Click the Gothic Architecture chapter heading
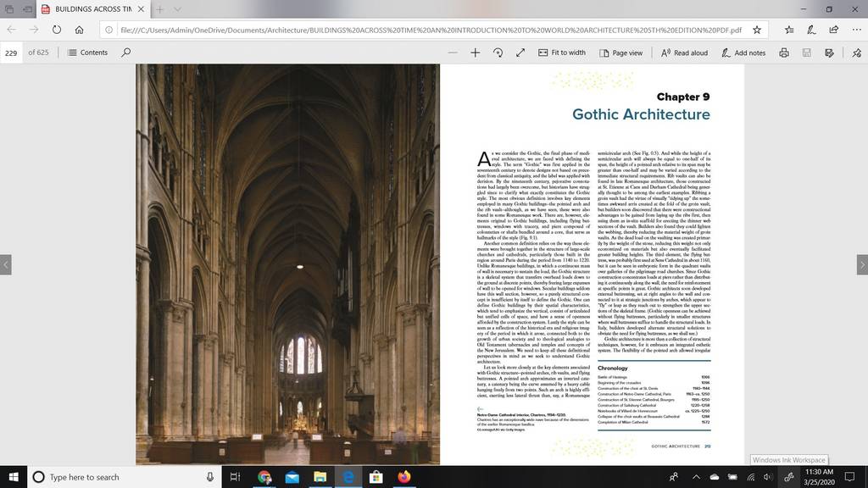Image resolution: width=868 pixels, height=488 pixels. coord(641,114)
